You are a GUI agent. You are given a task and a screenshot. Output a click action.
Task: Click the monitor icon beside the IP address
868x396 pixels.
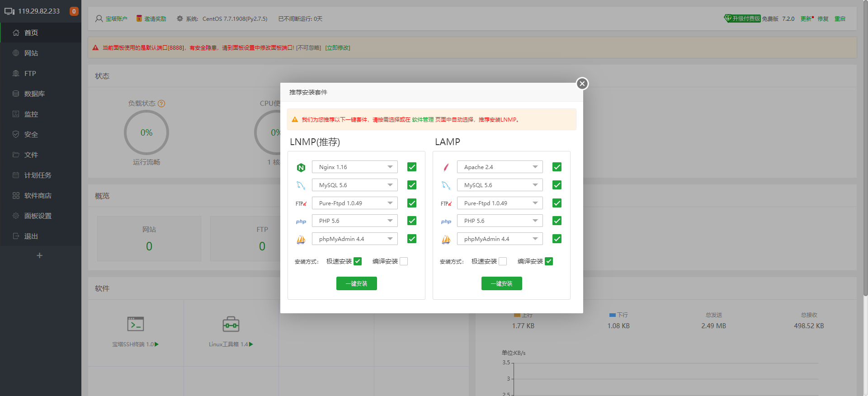click(x=9, y=11)
